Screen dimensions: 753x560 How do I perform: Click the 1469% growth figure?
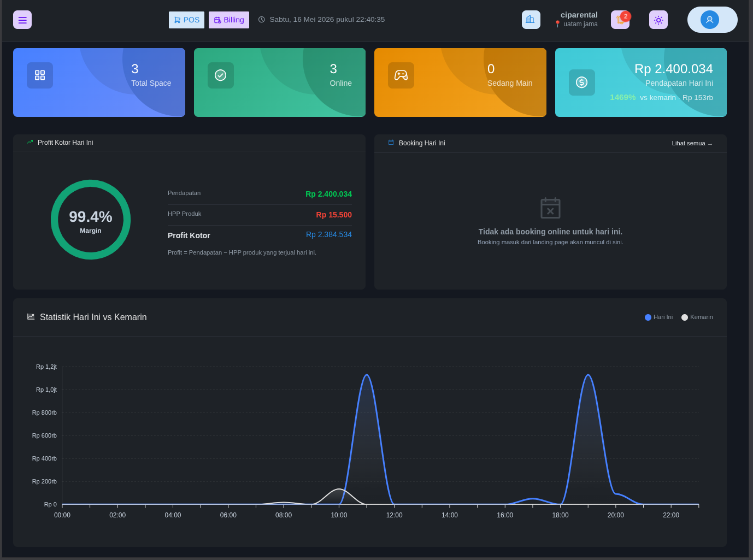click(623, 97)
